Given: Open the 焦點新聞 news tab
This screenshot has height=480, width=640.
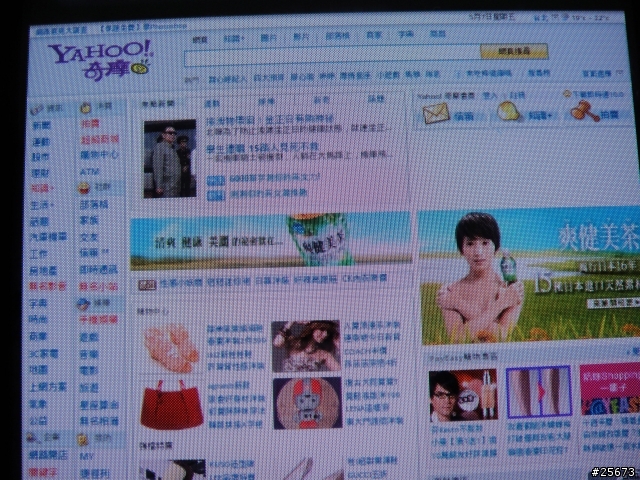Looking at the screenshot, I should pos(158,104).
